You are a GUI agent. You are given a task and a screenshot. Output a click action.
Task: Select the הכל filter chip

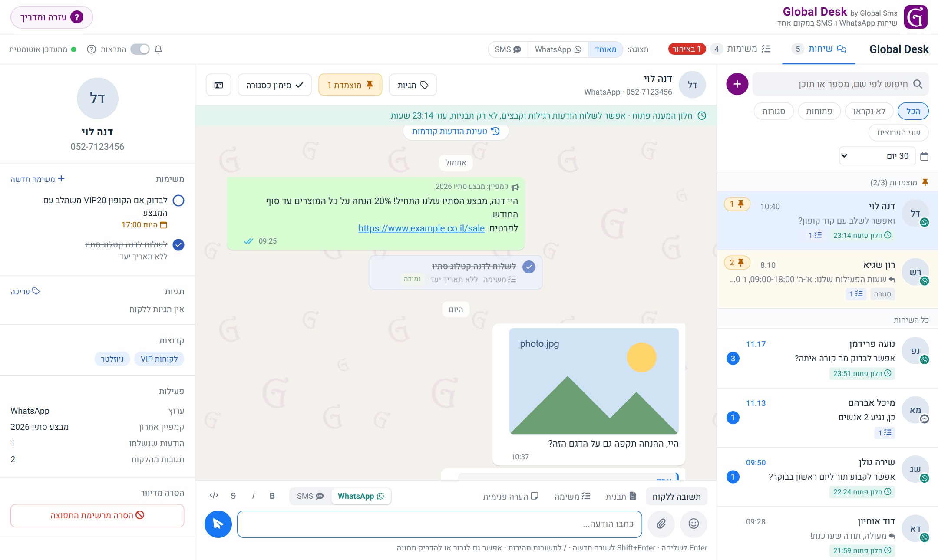coord(913,112)
